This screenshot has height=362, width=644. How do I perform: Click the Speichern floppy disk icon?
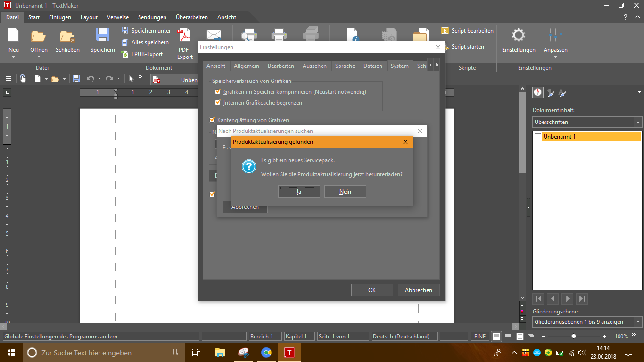click(x=102, y=36)
